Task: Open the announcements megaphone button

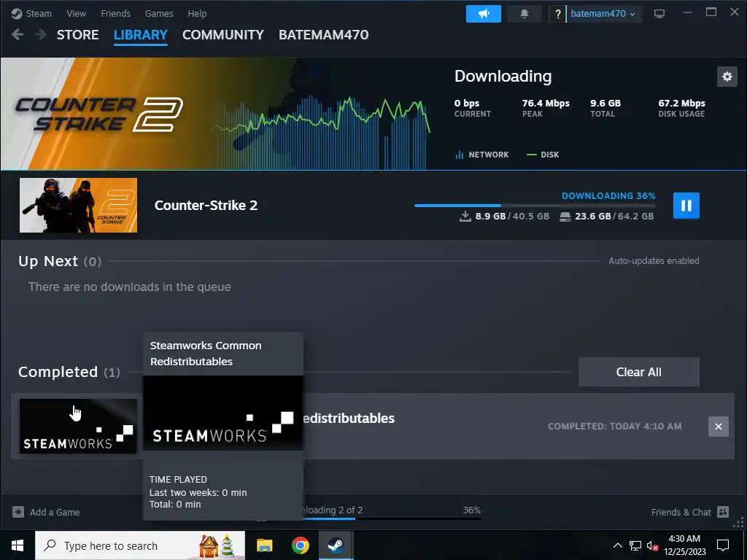Action: (483, 14)
